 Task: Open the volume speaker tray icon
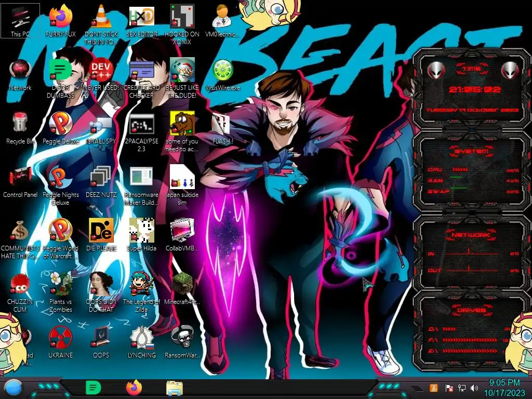pyautogui.click(x=474, y=388)
